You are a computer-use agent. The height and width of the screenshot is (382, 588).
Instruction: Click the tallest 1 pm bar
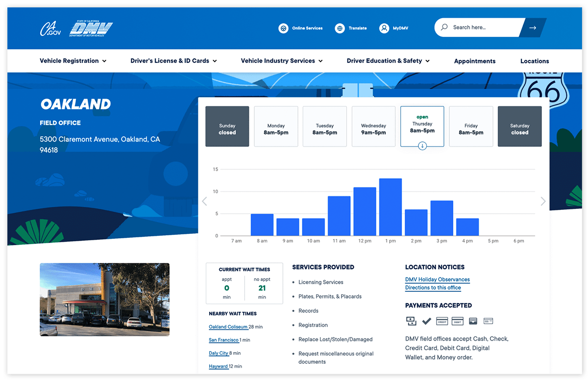click(x=391, y=207)
